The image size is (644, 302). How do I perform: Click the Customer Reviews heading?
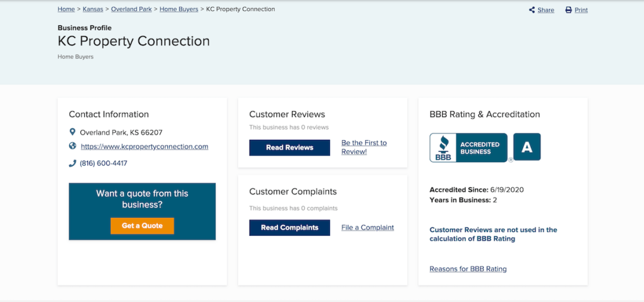tap(287, 115)
